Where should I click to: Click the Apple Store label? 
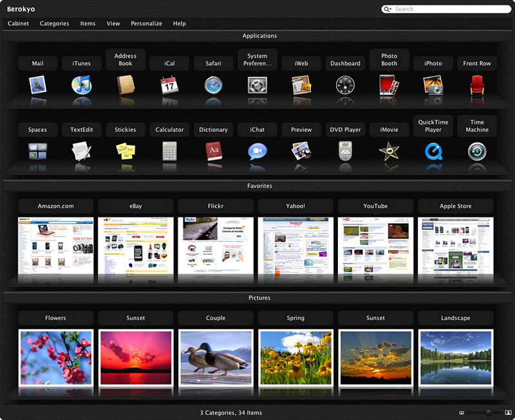pos(456,206)
